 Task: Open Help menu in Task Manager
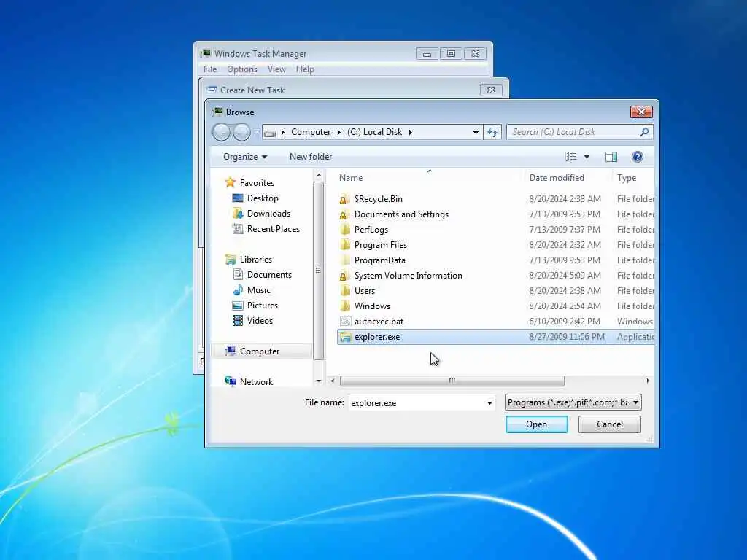coord(305,69)
